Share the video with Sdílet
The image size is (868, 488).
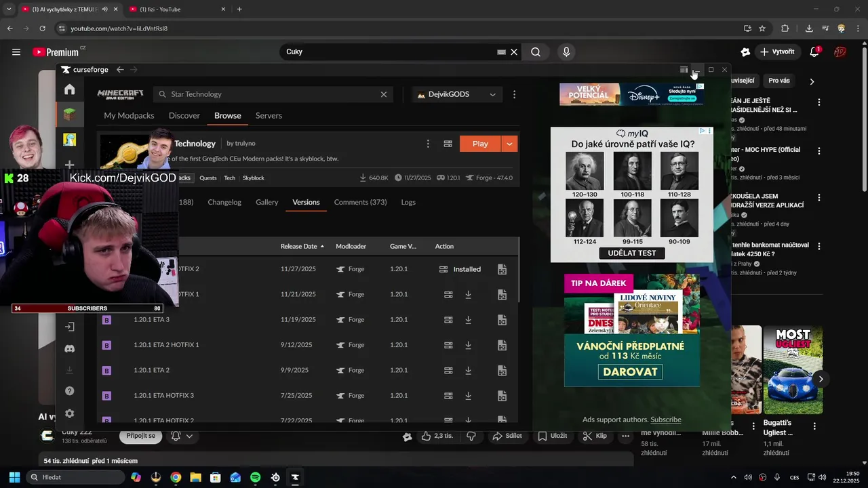coord(508,436)
